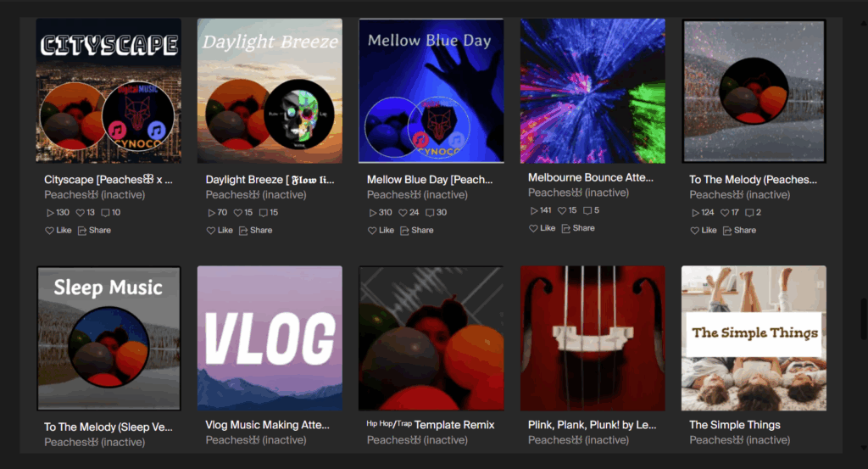Share the Daylight Breeze track
Viewport: 868px width, 469px height.
tap(256, 231)
